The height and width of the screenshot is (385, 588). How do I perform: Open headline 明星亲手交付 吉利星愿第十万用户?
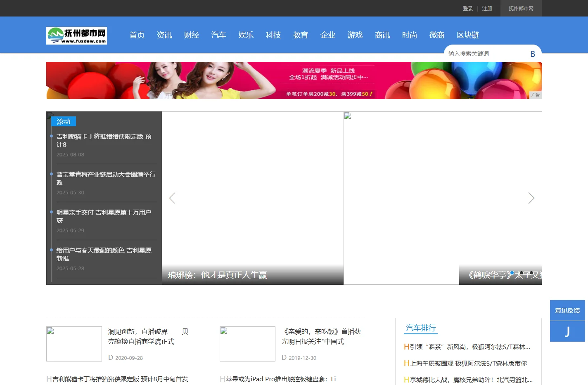[104, 216]
